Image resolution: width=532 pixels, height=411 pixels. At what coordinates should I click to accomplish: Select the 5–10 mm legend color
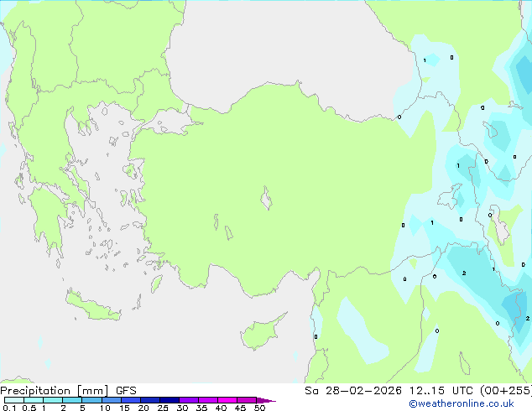(91, 400)
